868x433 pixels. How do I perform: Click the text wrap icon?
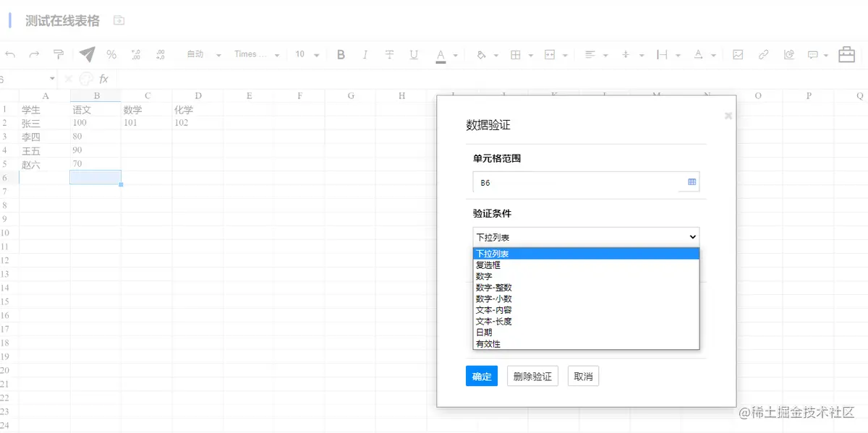tap(662, 55)
